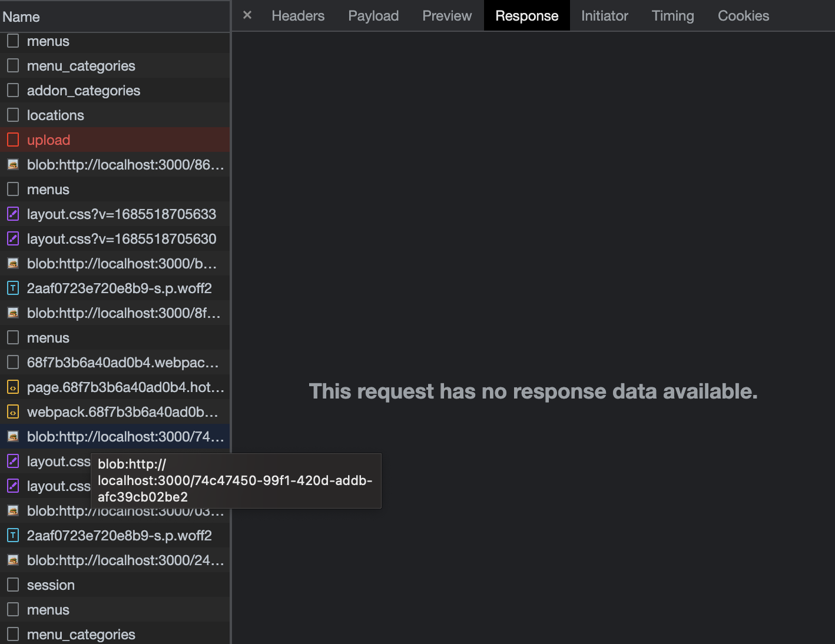Click the image icon next to blob:http://localhost:3000/24
This screenshot has height=644, width=835.
pos(13,560)
